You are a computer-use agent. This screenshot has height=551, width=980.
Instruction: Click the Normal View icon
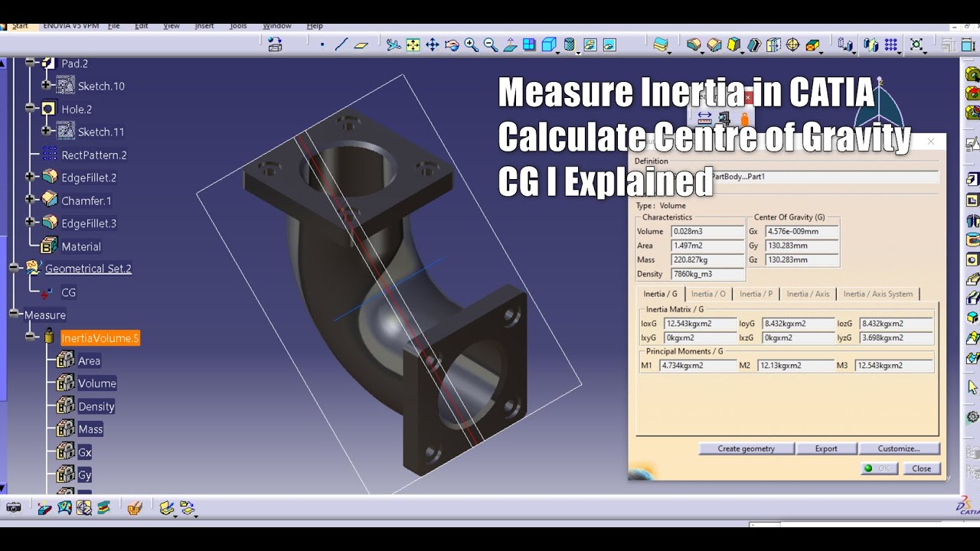pyautogui.click(x=510, y=45)
